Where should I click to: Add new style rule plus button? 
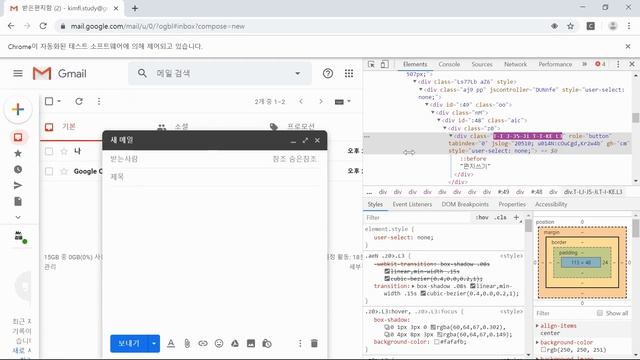point(516,218)
